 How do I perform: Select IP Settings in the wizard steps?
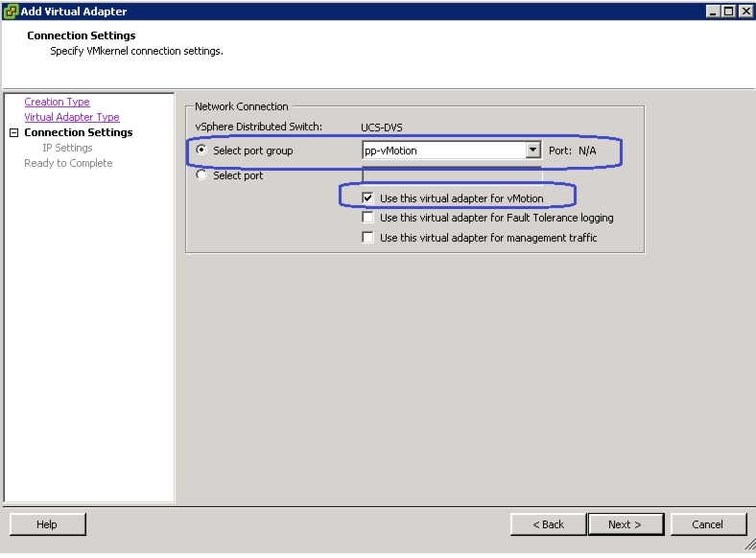pos(67,148)
